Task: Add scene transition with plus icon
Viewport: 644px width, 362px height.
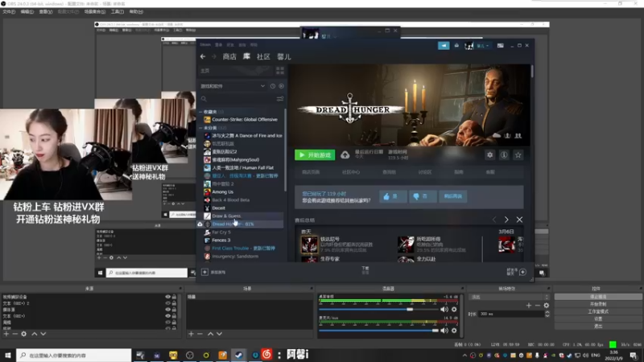Action: [x=529, y=306]
